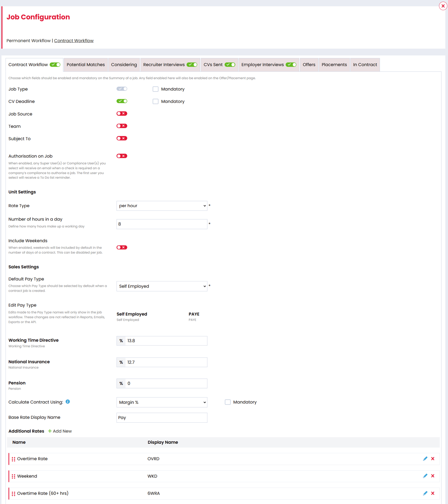The height and width of the screenshot is (504, 448).
Task: Delete the OVRD Overtime Rate entry
Action: click(x=433, y=458)
